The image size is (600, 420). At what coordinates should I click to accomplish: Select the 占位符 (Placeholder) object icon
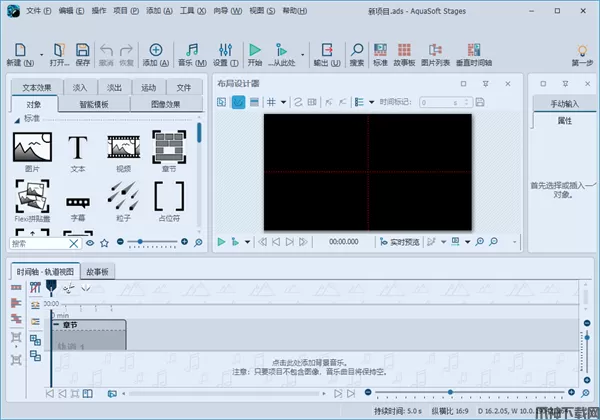click(169, 196)
